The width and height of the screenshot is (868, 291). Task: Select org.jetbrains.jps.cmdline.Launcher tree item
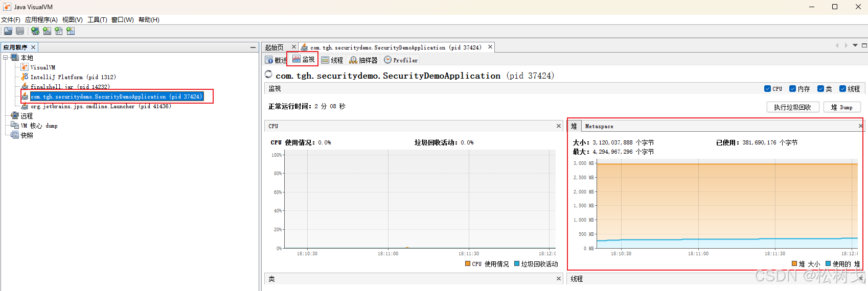[x=101, y=106]
